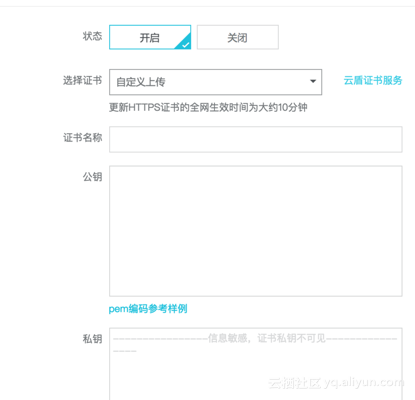Click the checkmark corner icon on 开启
415x400 pixels.
185,43
